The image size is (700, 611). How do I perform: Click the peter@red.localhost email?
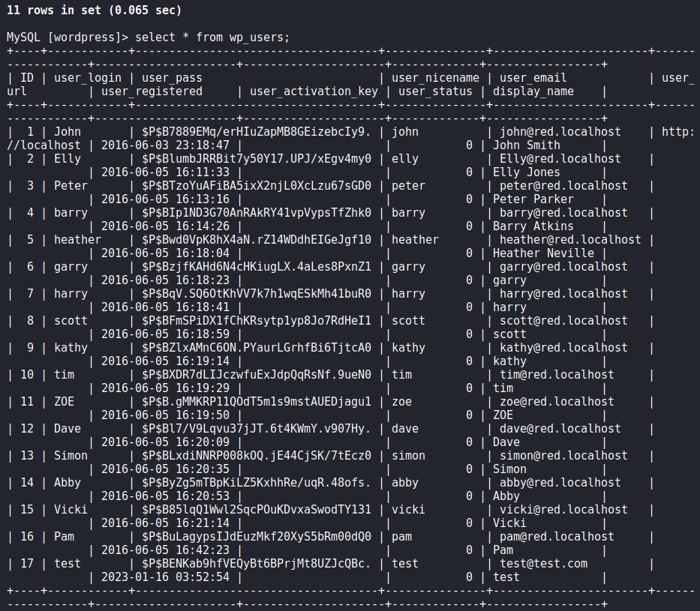pos(563,186)
